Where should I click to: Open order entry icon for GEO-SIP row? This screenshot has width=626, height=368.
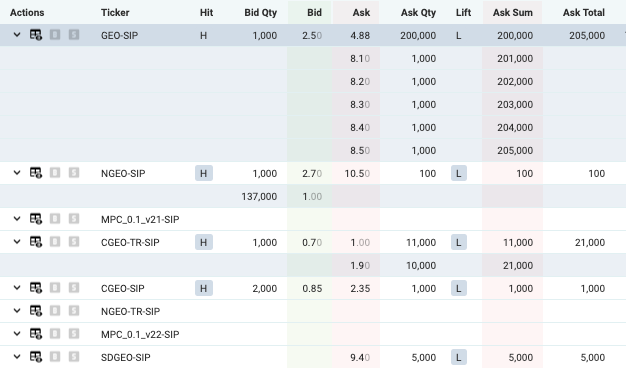(36, 35)
